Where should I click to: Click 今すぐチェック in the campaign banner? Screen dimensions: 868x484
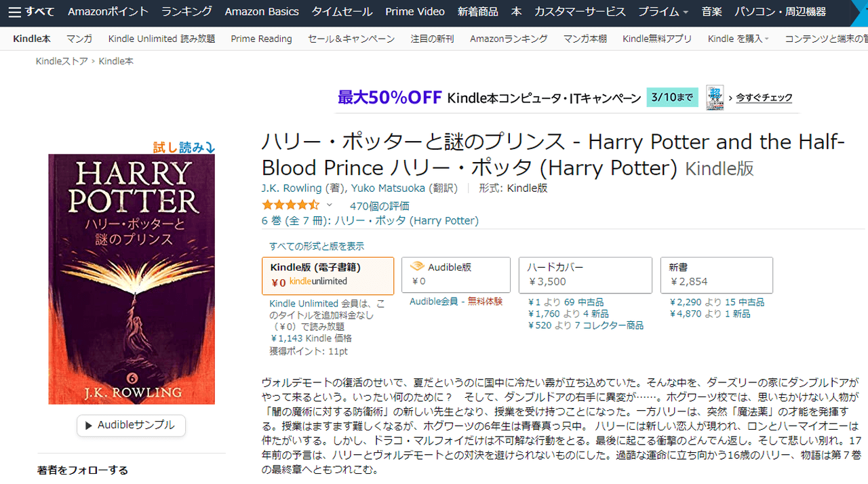(764, 98)
